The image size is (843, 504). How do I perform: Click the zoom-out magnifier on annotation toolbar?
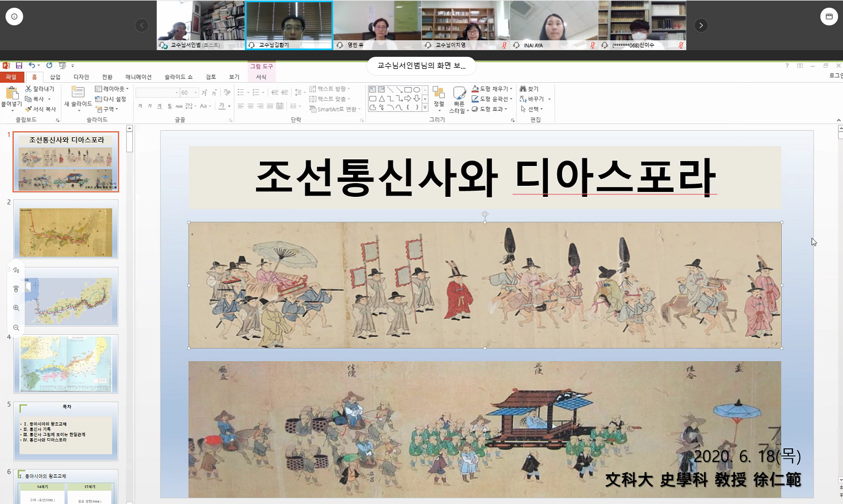pyautogui.click(x=16, y=328)
